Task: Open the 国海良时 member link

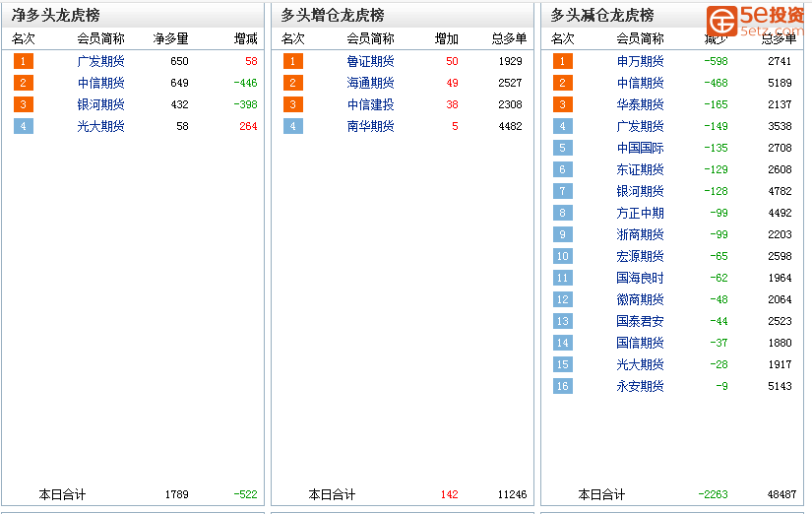Action: [641, 278]
